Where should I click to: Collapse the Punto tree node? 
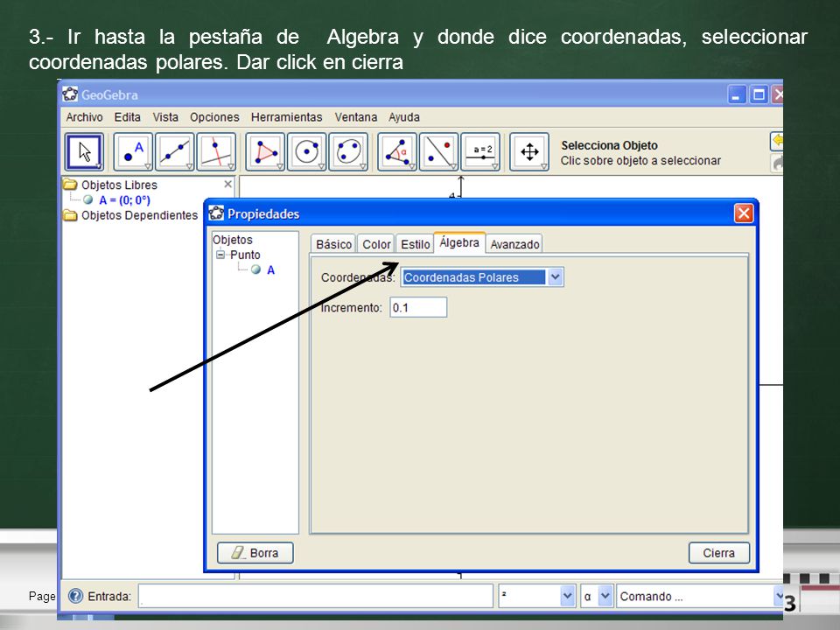click(x=220, y=255)
